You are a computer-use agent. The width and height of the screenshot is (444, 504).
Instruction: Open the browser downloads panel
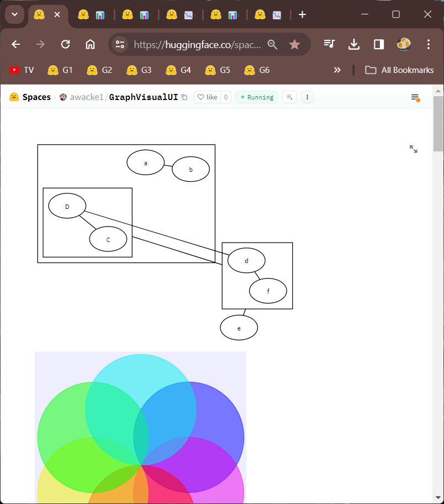354,45
